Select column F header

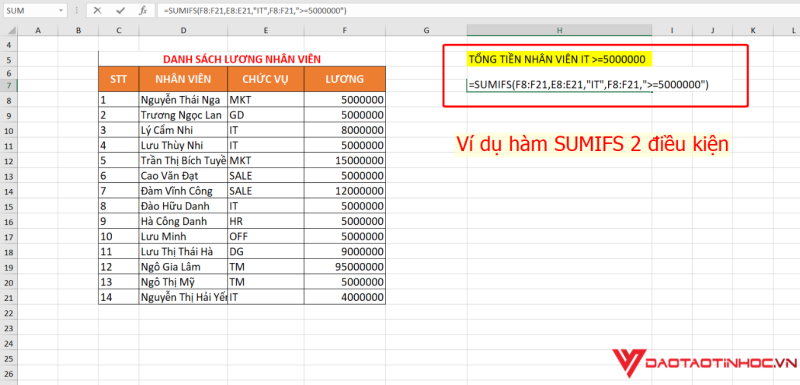345,31
